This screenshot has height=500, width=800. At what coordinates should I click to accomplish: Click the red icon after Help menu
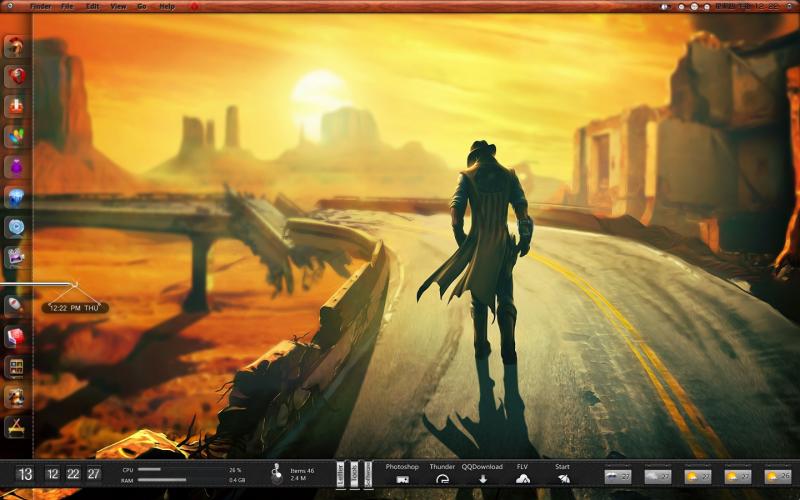click(194, 7)
